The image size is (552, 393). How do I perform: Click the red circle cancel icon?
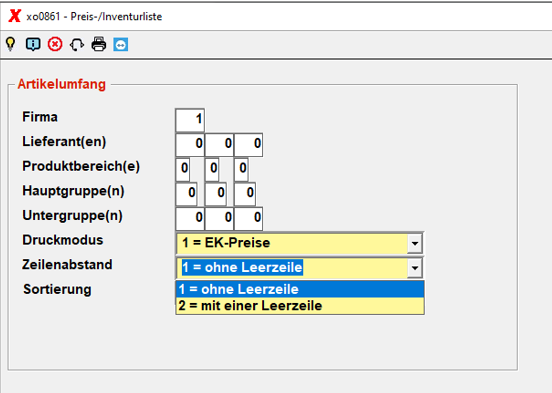click(x=55, y=44)
